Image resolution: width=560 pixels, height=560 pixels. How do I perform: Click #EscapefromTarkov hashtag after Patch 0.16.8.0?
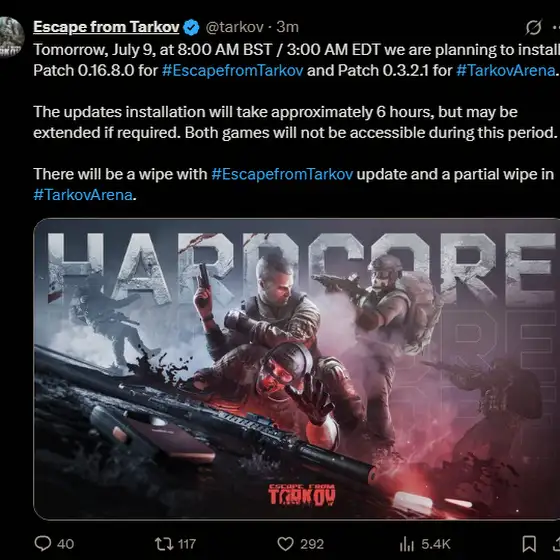[232, 70]
